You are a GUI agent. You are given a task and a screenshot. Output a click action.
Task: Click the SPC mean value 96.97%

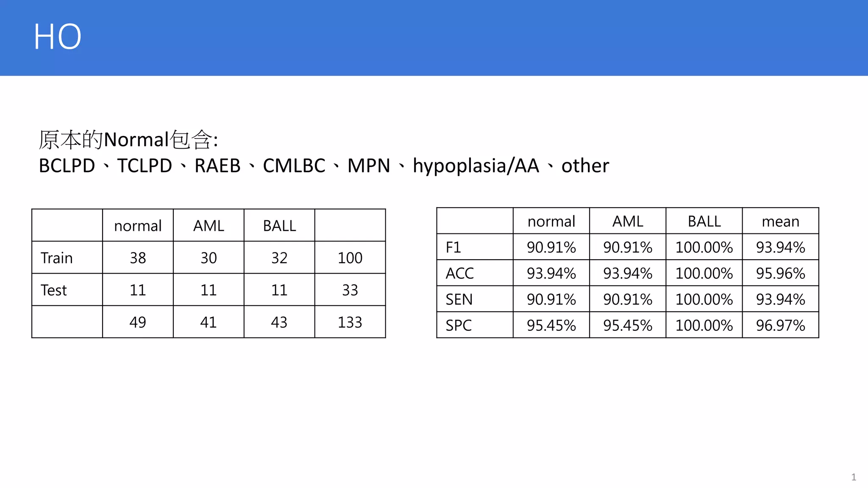780,325
